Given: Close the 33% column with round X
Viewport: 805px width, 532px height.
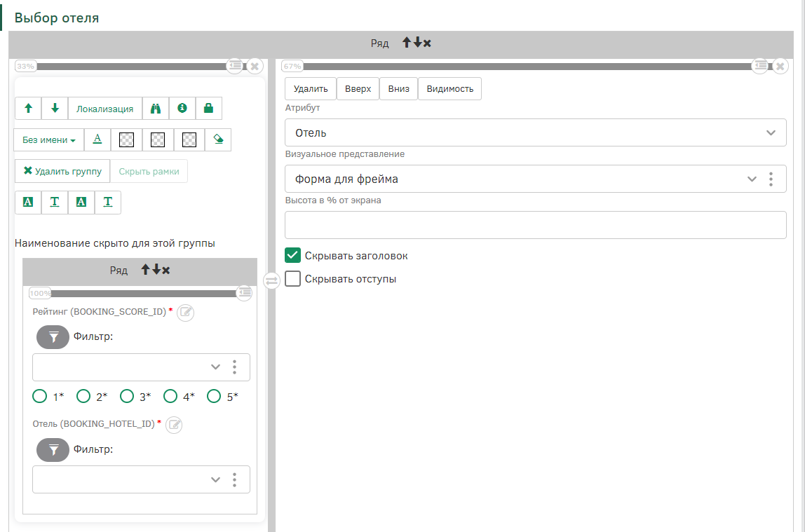Looking at the screenshot, I should click(x=255, y=66).
